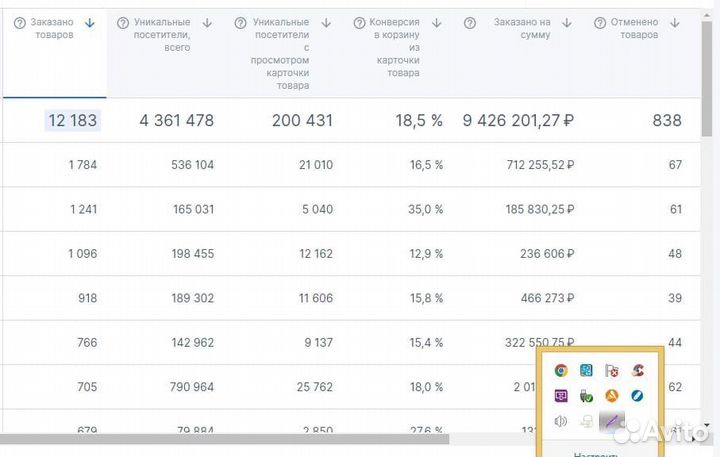
Task: Sort by "Заказано товаров" arrow
Action: 90,23
